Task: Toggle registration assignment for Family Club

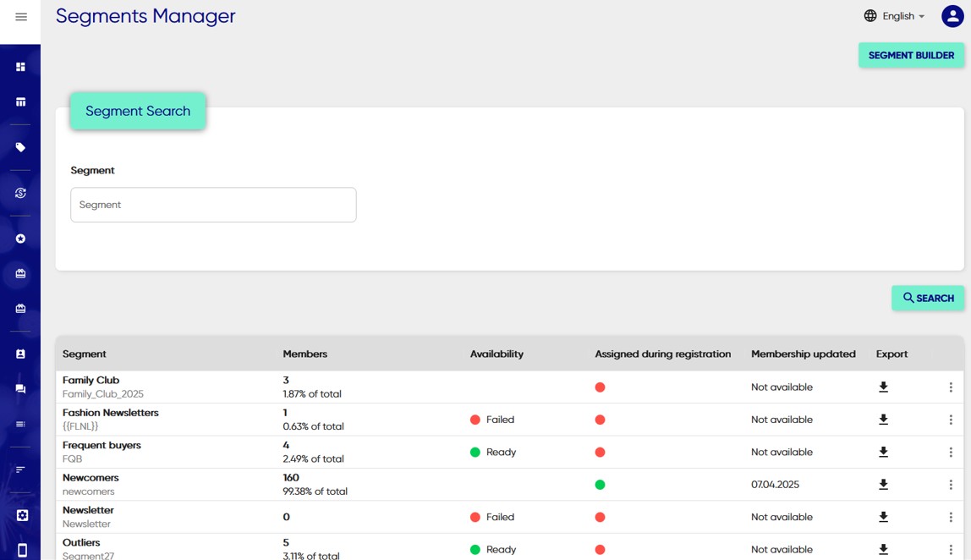Action: click(600, 387)
